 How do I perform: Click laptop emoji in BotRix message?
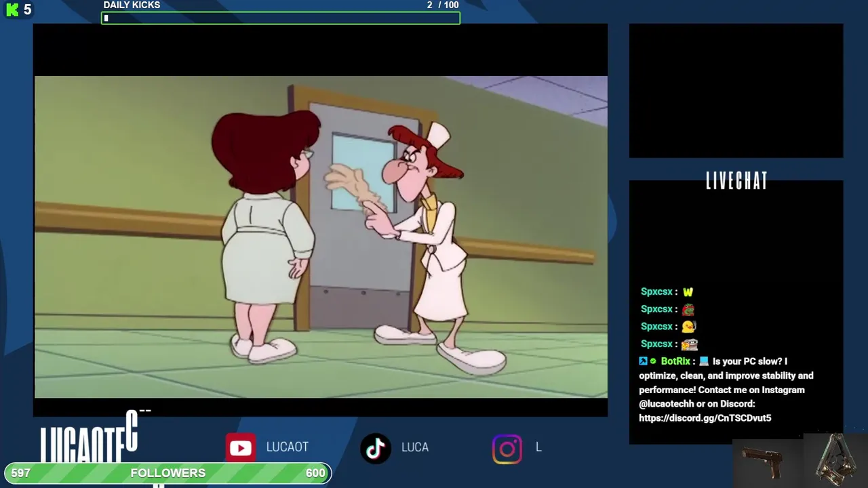coord(704,361)
